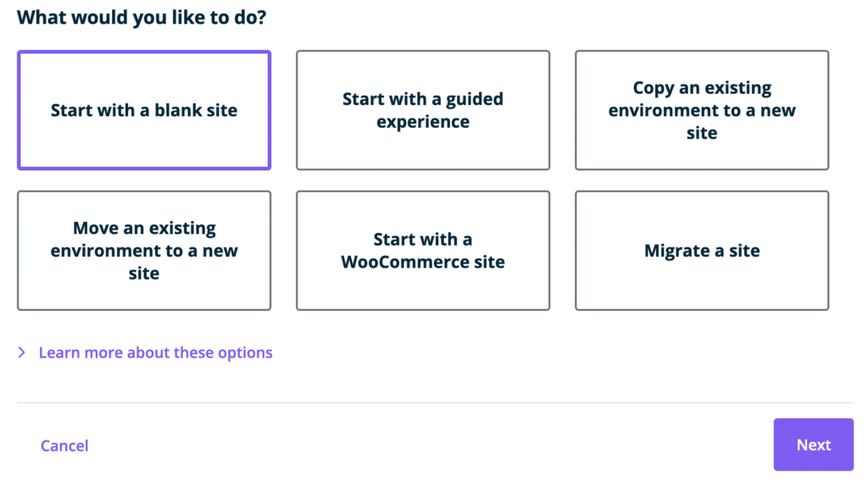This screenshot has height=487, width=868.
Task: Click the "guided experience" text in its card
Action: point(423,122)
